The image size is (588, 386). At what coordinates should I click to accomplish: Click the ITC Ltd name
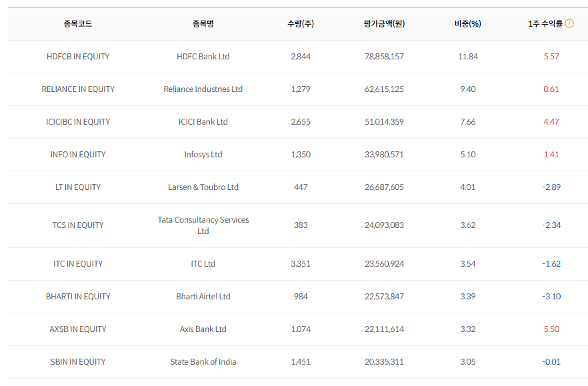point(203,264)
